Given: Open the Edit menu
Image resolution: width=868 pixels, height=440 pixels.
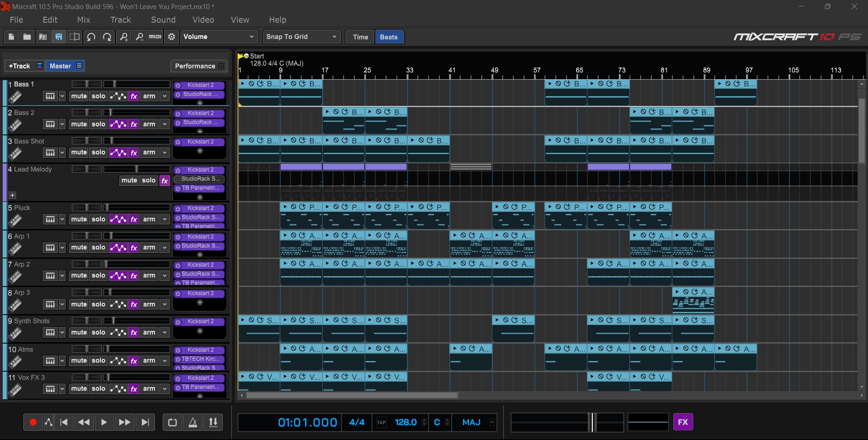Looking at the screenshot, I should click(x=50, y=20).
